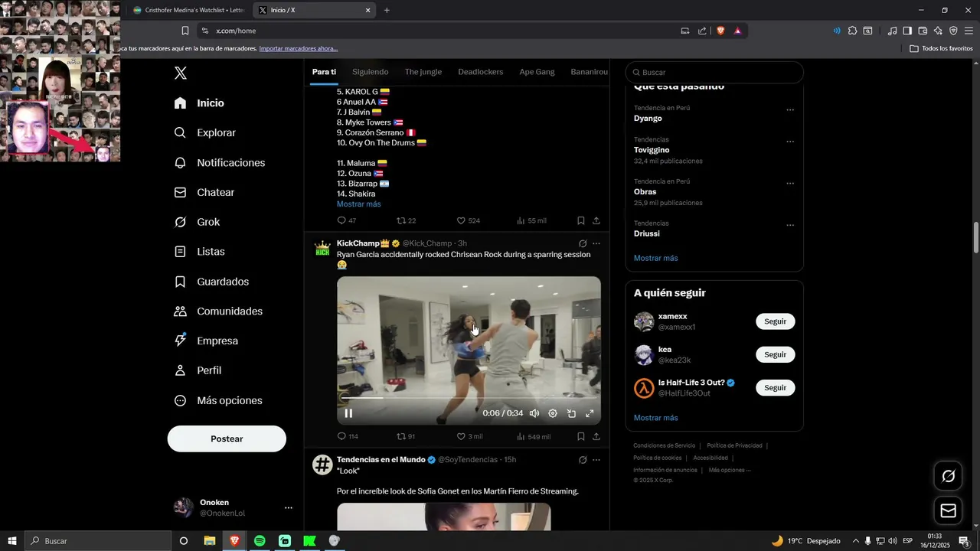Select the Para ti tab
Image resolution: width=980 pixels, height=551 pixels.
coord(324,72)
